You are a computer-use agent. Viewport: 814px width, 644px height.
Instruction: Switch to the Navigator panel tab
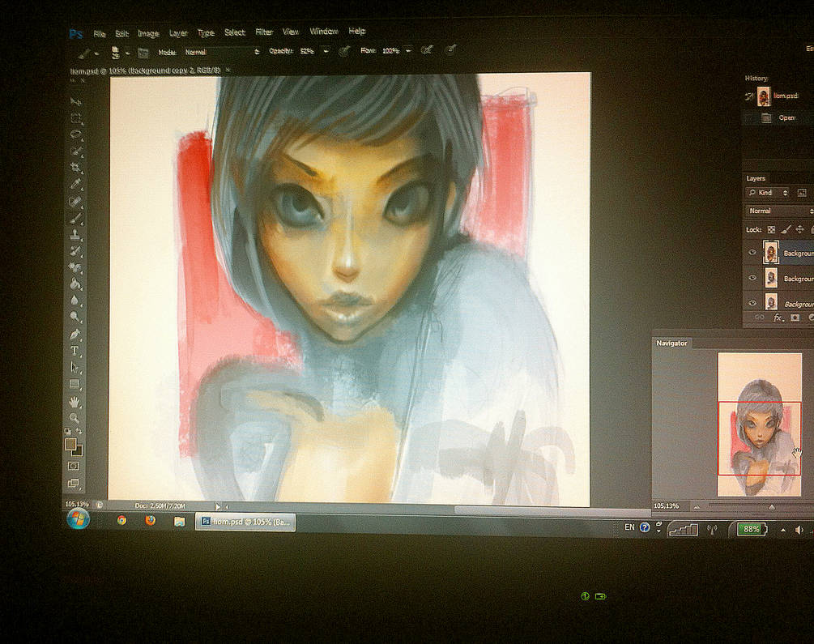pos(671,343)
